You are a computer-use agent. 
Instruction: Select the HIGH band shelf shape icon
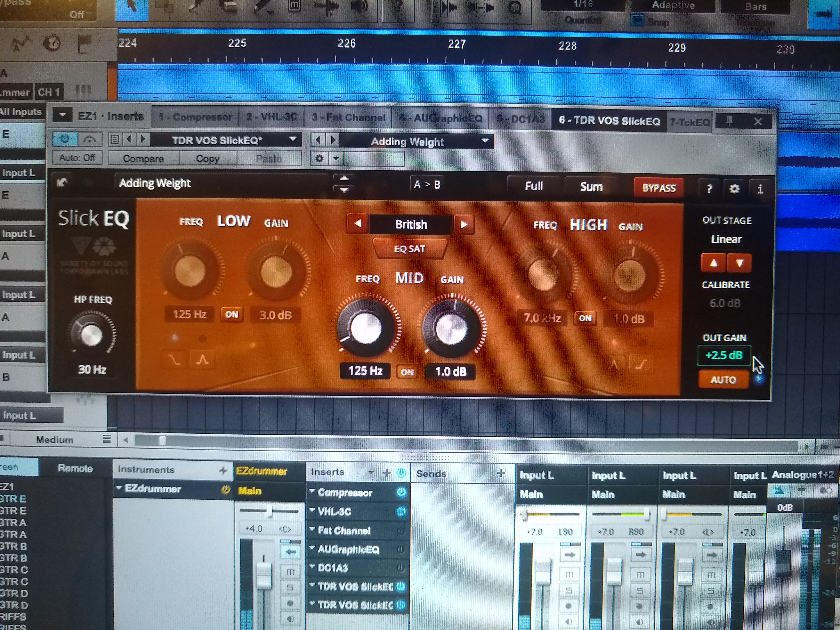coord(641,364)
